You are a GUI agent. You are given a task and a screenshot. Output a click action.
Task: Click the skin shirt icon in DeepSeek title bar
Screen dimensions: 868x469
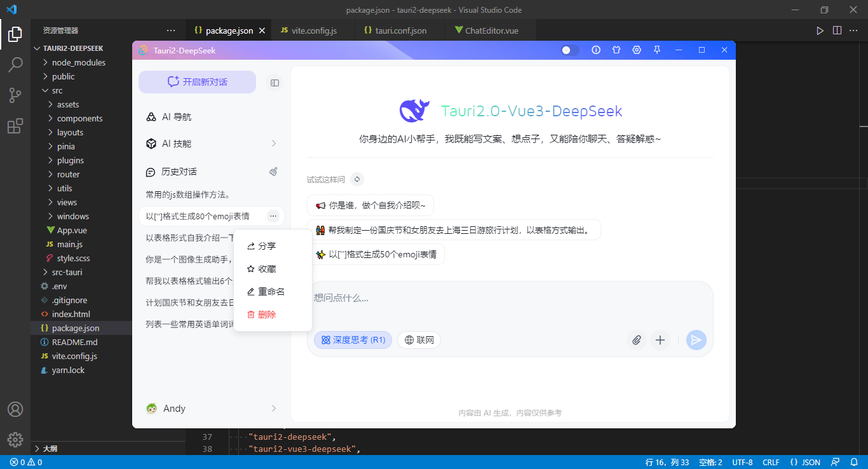click(616, 50)
